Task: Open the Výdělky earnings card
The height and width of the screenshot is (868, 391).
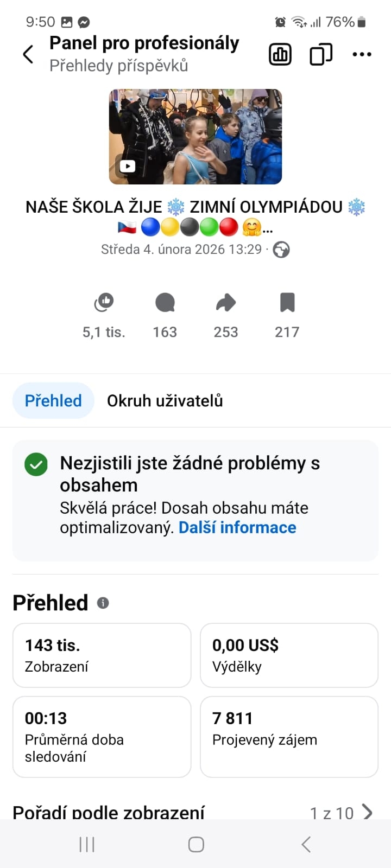Action: pos(289,655)
